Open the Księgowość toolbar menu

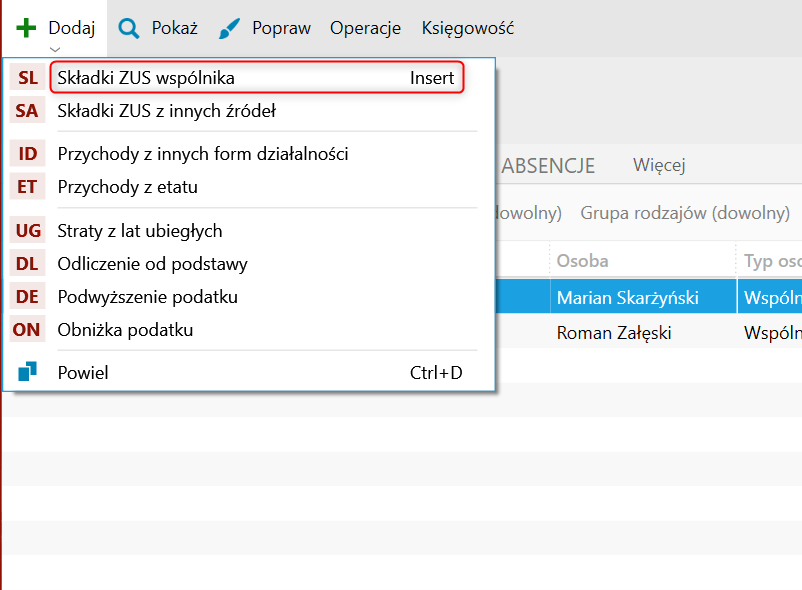467,28
